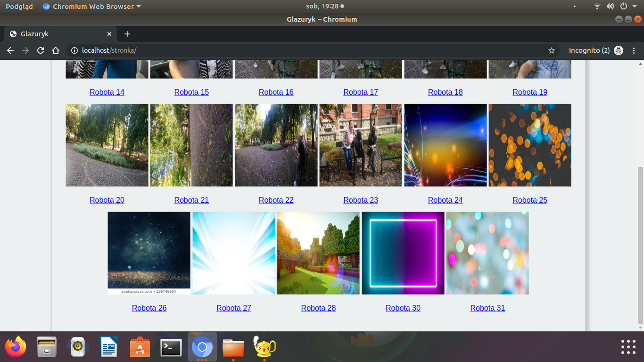Expand the Chromium Web Browser app menu

pyautogui.click(x=92, y=7)
